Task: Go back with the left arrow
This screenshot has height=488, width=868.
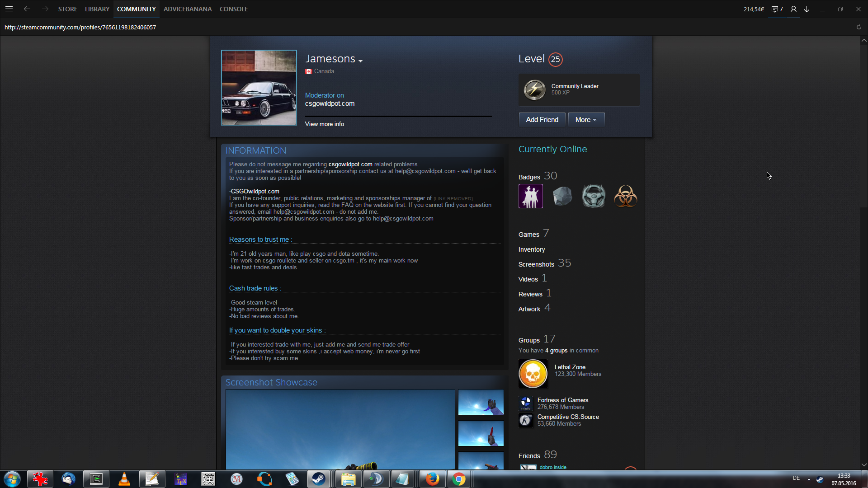Action: coord(27,9)
